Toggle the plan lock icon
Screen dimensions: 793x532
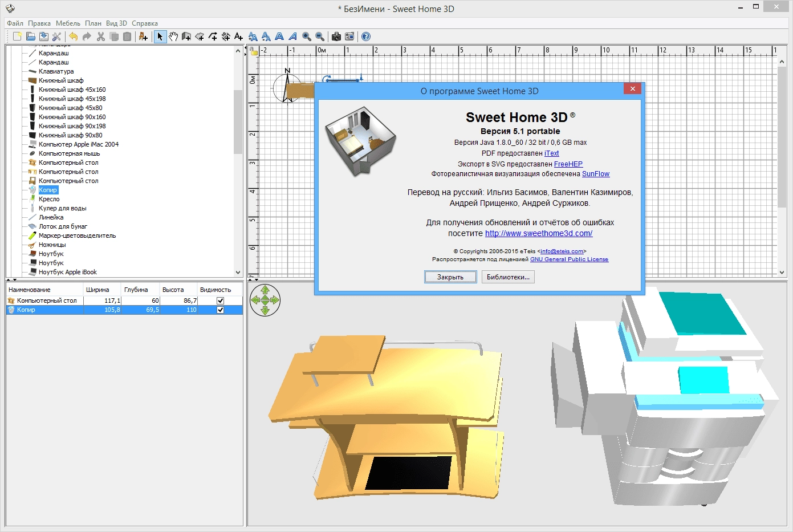[254, 51]
